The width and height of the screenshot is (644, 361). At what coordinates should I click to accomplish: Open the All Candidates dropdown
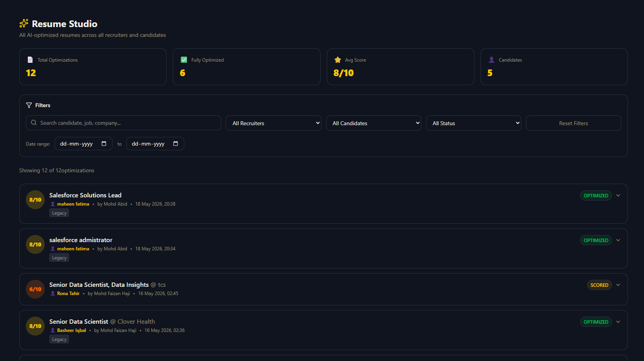click(374, 123)
